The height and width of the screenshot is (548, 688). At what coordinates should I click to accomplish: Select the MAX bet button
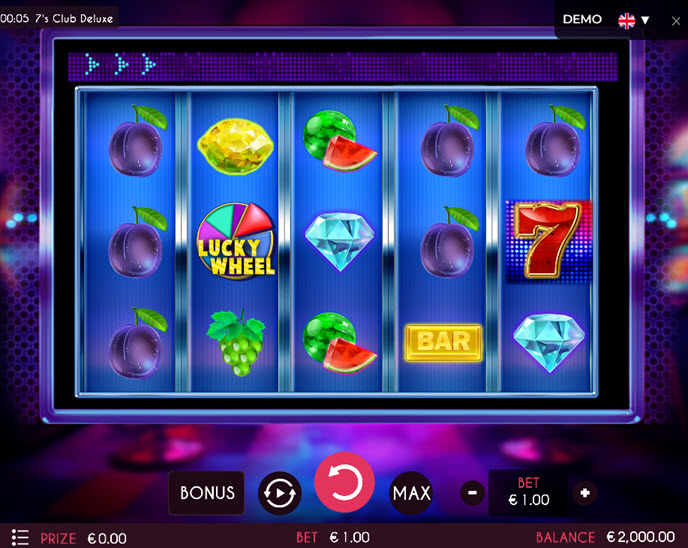coord(412,493)
